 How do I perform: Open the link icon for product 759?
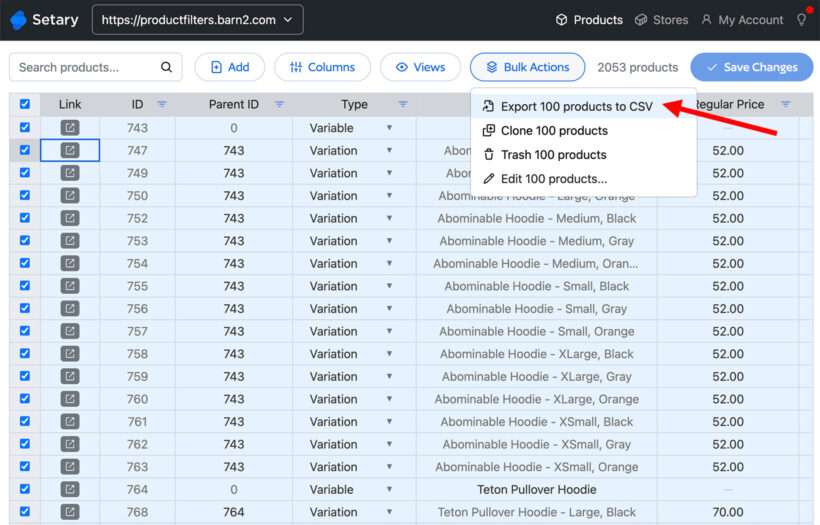[70, 376]
